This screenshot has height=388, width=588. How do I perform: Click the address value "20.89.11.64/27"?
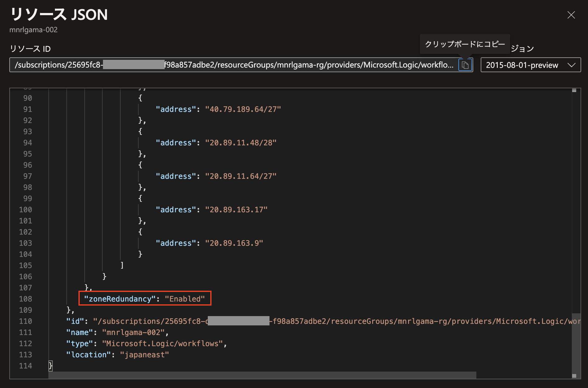[x=241, y=176]
